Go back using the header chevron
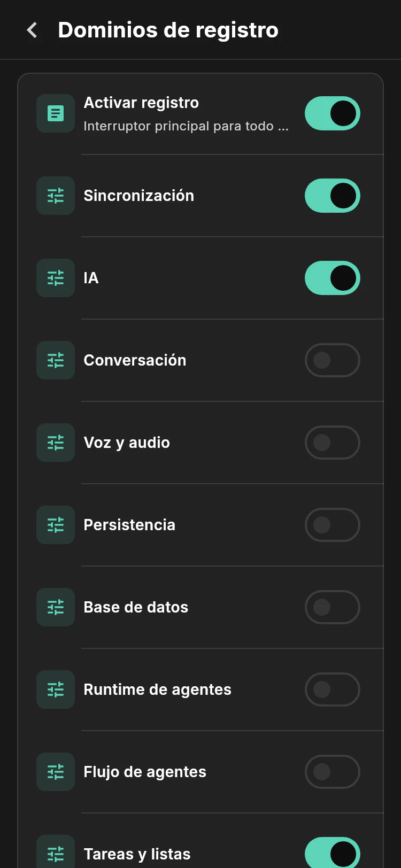The width and height of the screenshot is (401, 868). [33, 30]
